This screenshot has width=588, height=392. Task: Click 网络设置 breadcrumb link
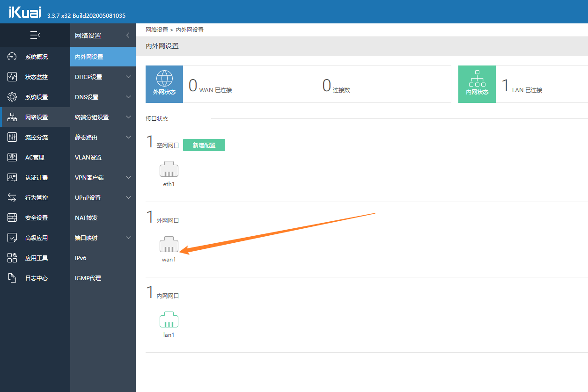(156, 30)
